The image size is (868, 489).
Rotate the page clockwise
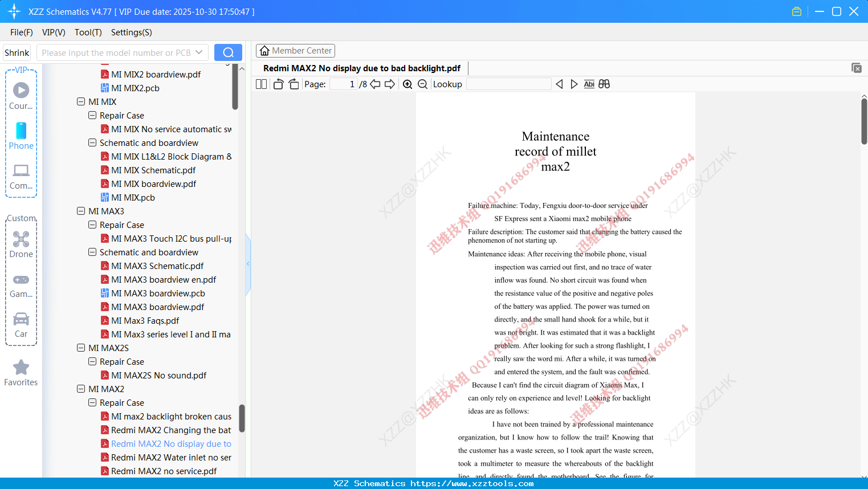click(294, 84)
